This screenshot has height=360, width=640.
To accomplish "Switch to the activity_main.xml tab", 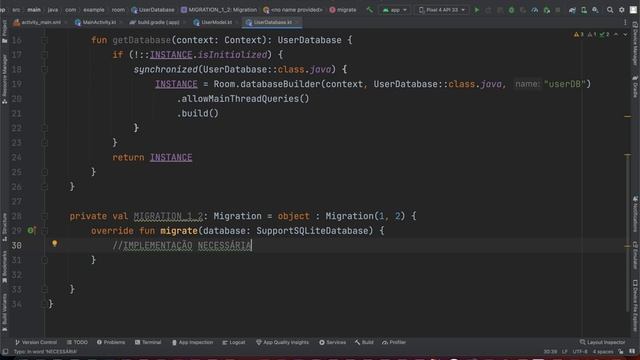I will [40, 22].
